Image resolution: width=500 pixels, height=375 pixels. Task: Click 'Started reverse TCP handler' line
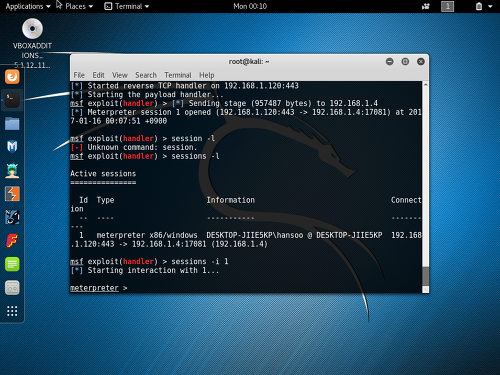pos(184,86)
